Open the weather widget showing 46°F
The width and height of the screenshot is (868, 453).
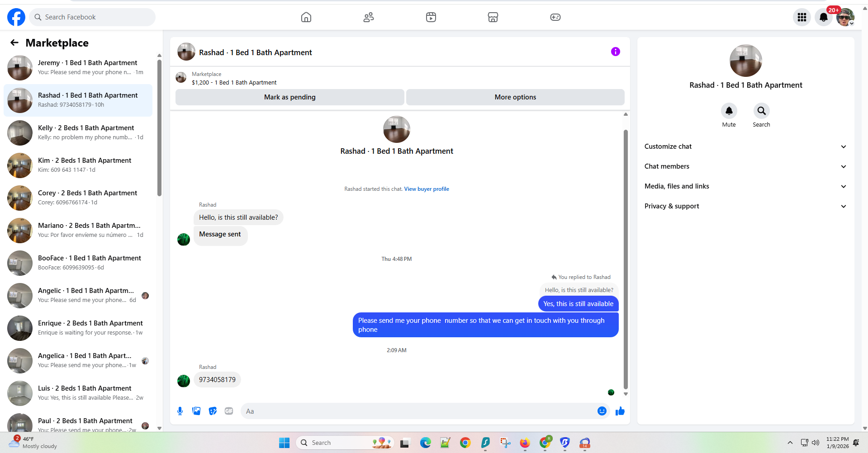click(x=33, y=442)
